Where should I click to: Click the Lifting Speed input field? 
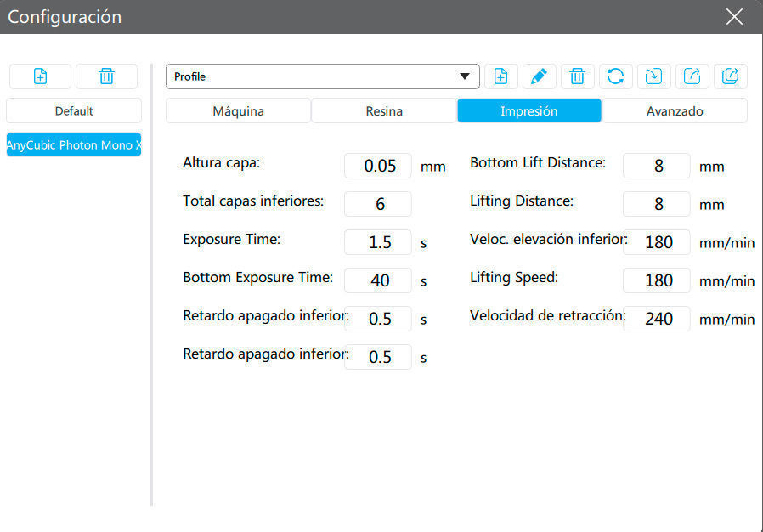click(x=657, y=280)
